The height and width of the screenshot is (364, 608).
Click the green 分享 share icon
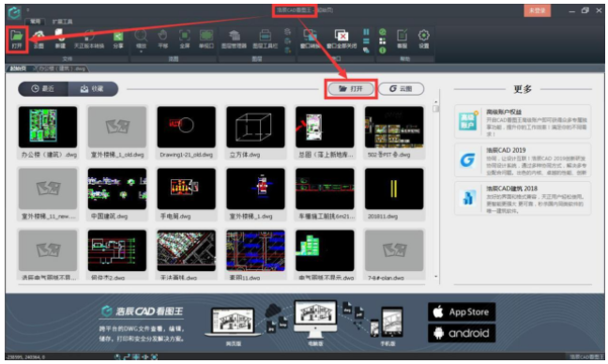[118, 36]
